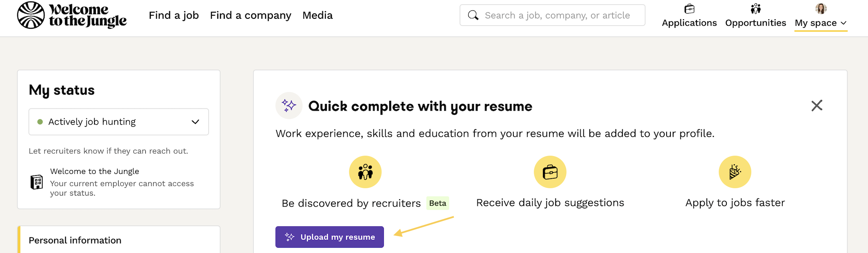The height and width of the screenshot is (253, 868).
Task: Open the Media section
Action: coord(317,15)
